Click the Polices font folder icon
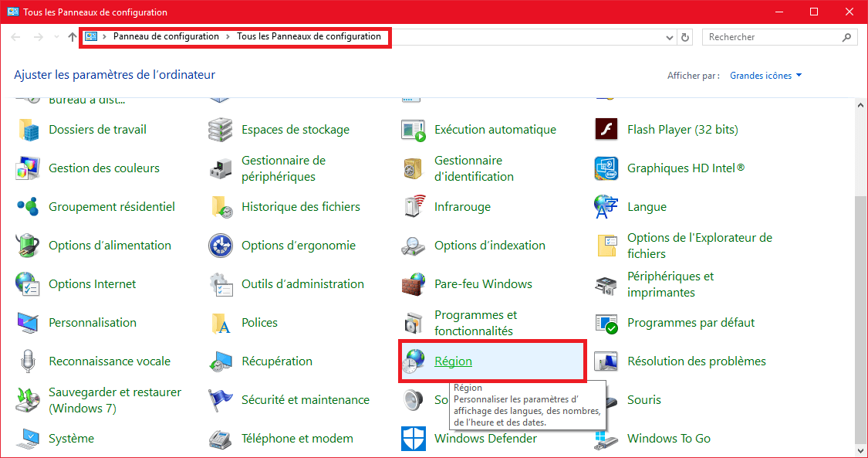Screen dimensions: 868x458 [x=221, y=323]
